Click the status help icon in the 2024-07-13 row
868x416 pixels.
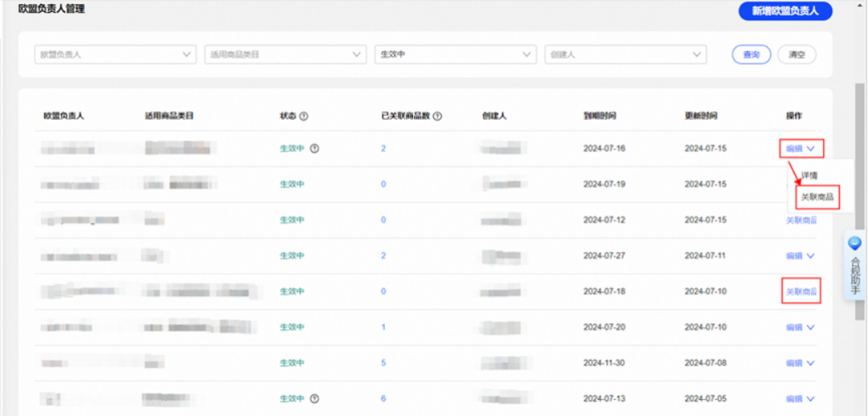click(x=314, y=398)
